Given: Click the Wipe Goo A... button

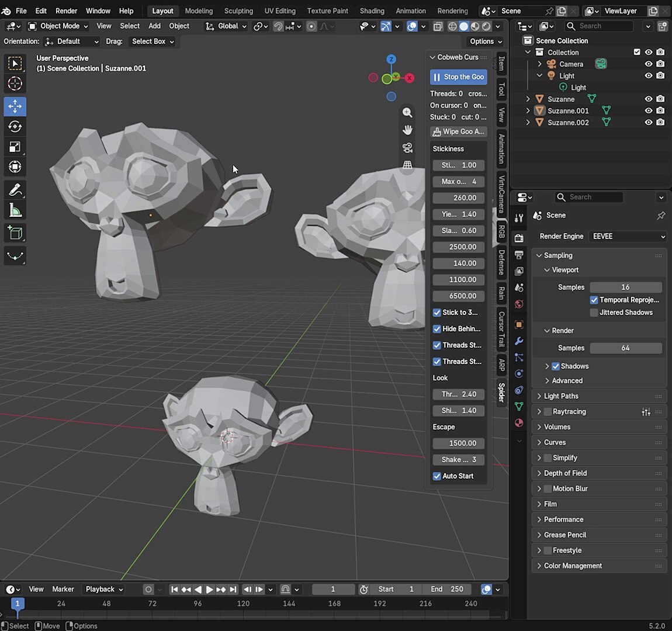Looking at the screenshot, I should 459,131.
